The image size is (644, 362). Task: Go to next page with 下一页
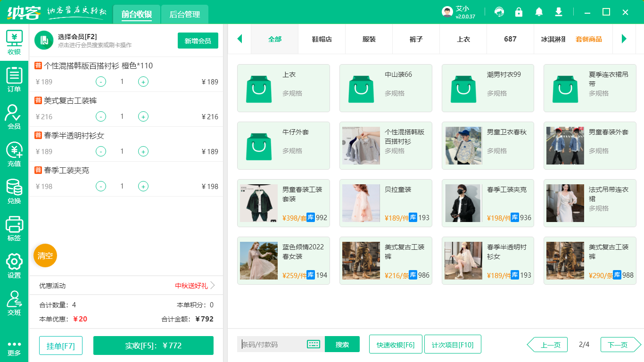pyautogui.click(x=621, y=345)
